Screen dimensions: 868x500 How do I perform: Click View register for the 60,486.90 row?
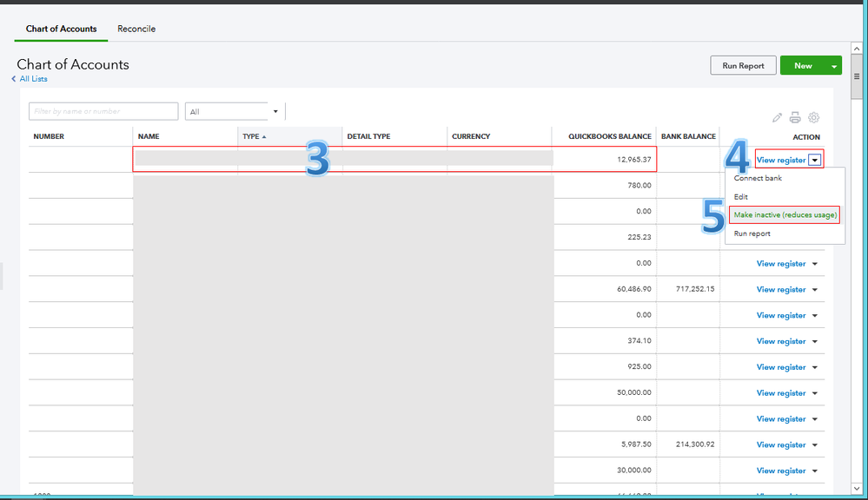click(781, 289)
